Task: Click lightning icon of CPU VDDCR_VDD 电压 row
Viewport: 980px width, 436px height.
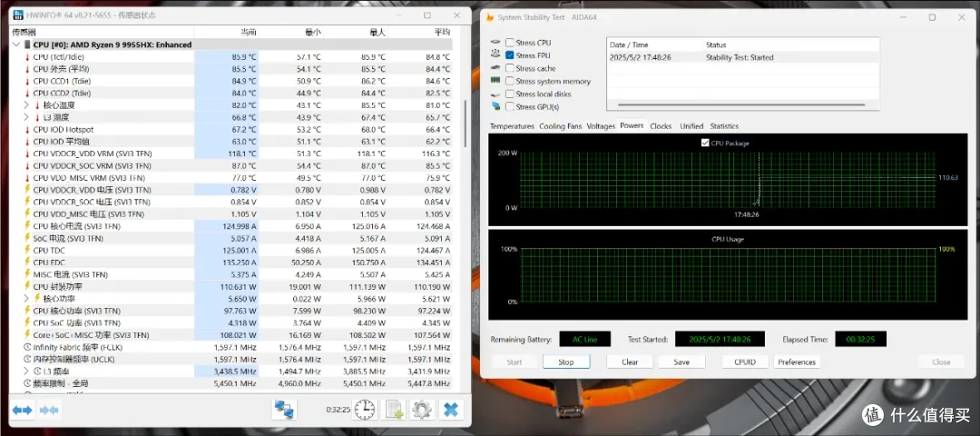Action: pyautogui.click(x=27, y=190)
